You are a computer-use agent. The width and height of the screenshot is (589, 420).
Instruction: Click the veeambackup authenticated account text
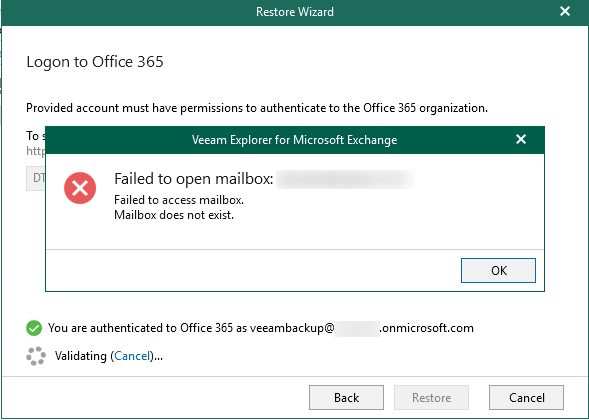coord(361,328)
